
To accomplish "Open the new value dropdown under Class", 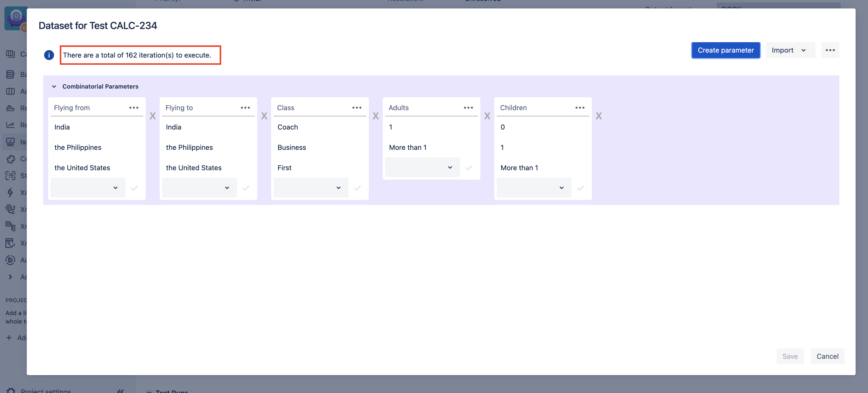I will tap(311, 188).
